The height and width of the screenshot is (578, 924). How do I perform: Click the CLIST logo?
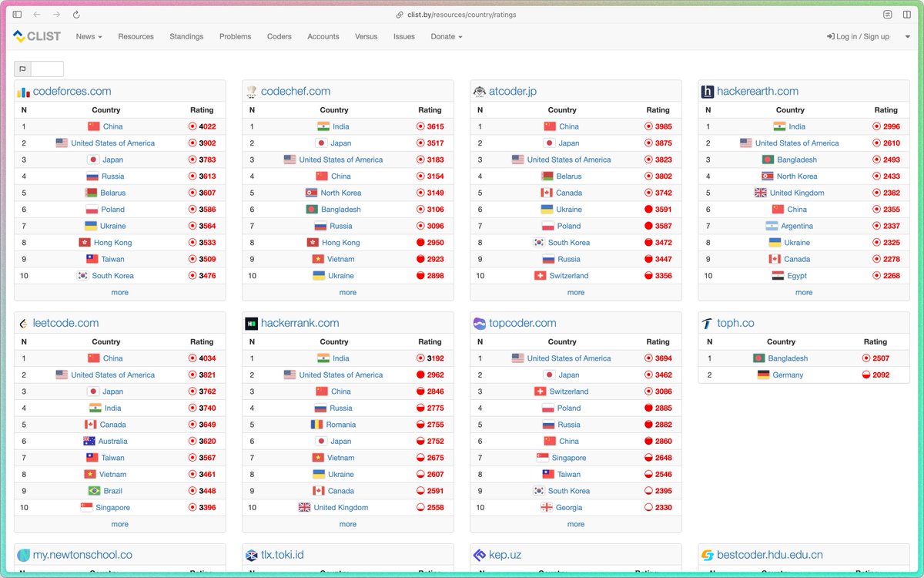[x=37, y=36]
